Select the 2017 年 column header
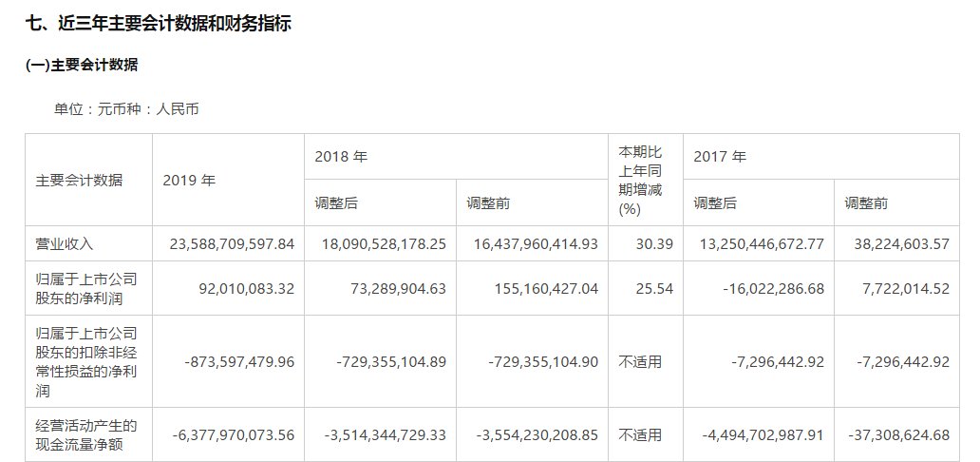 720,157
